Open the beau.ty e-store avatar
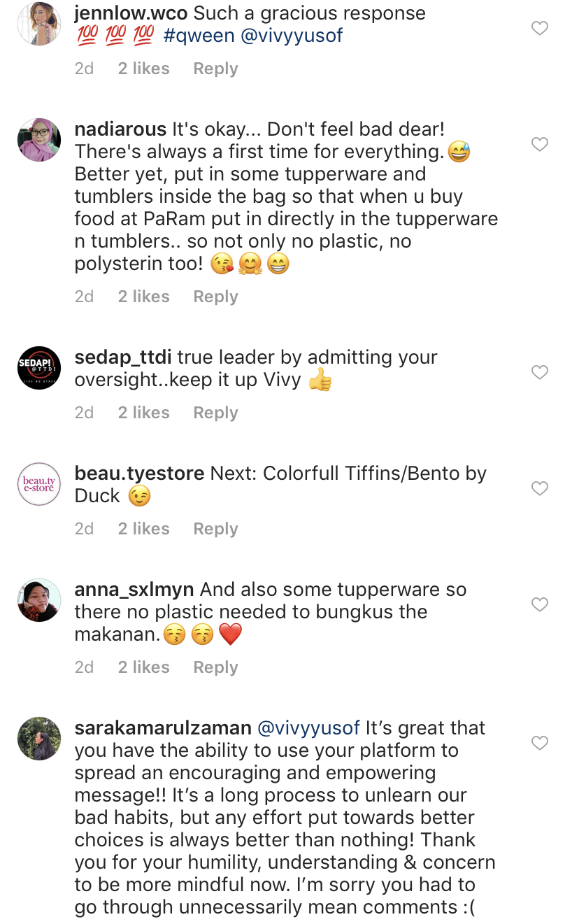579x924 pixels. [39, 484]
